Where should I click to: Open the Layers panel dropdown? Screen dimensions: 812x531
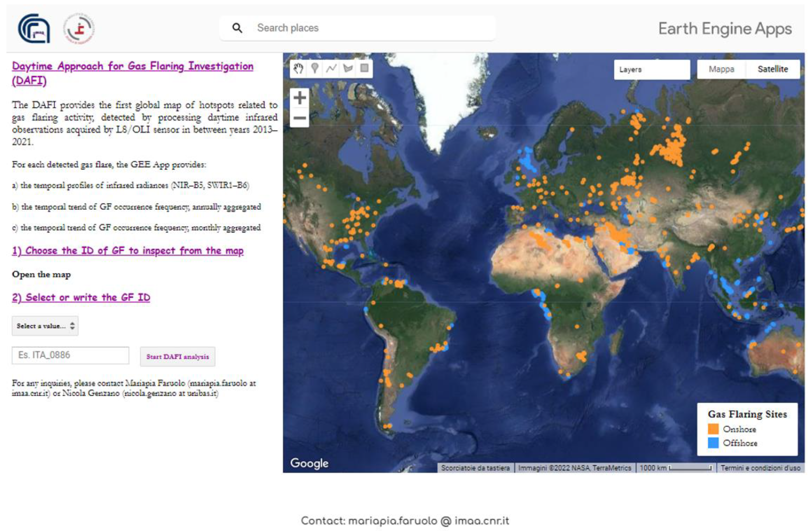tap(652, 70)
